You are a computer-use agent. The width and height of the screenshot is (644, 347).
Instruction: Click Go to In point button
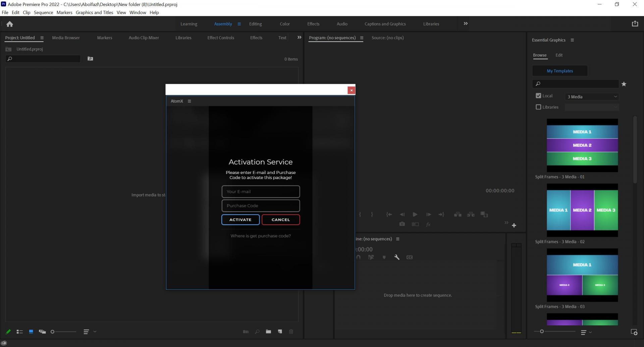(x=389, y=214)
